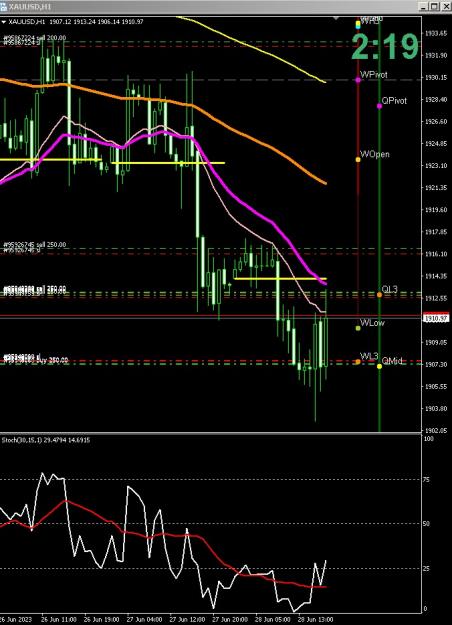
Task: Maximize the XAUUSD,H1 chart window
Action: point(434,6)
